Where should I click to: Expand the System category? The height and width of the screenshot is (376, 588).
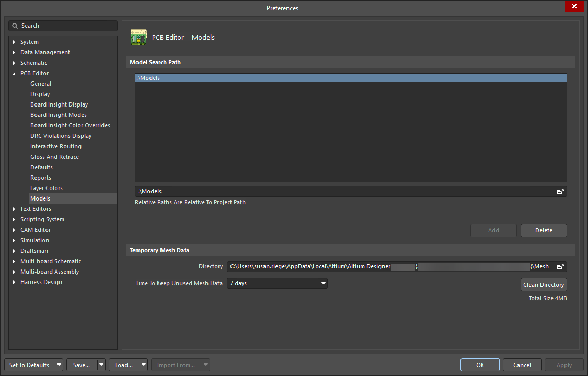click(13, 42)
